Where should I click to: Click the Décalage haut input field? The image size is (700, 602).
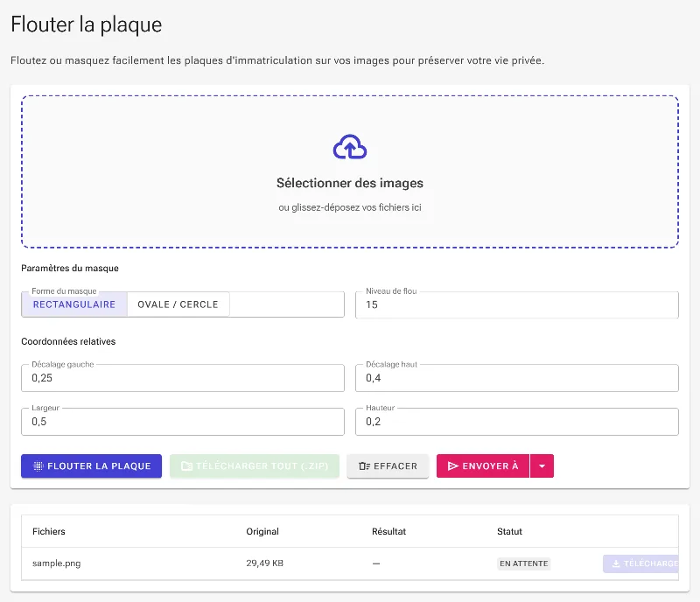pos(517,378)
